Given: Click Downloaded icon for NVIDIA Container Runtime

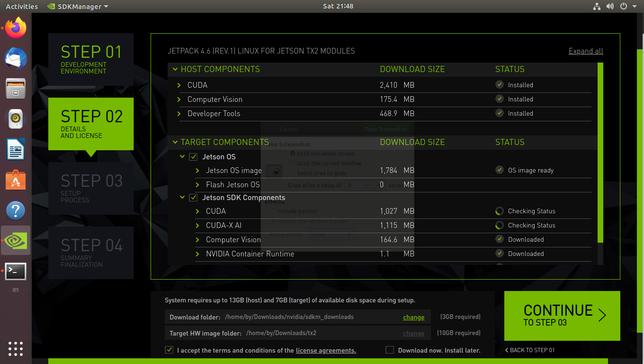Looking at the screenshot, I should tap(499, 253).
